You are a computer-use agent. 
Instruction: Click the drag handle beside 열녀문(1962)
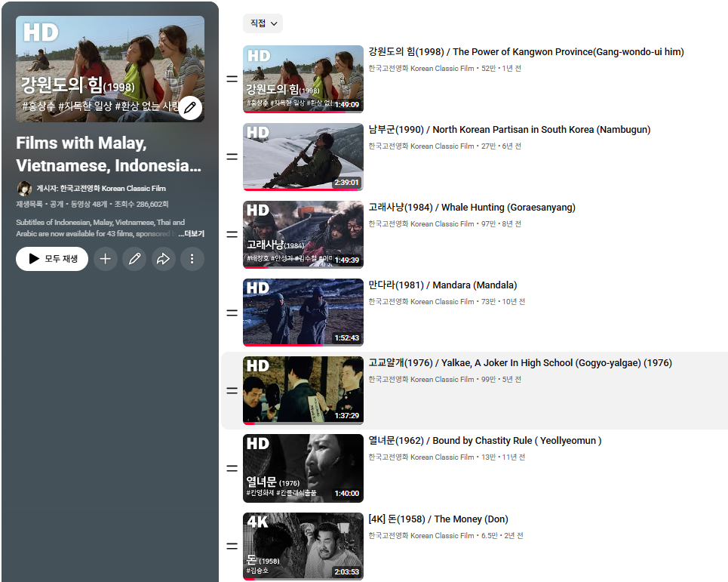232,468
